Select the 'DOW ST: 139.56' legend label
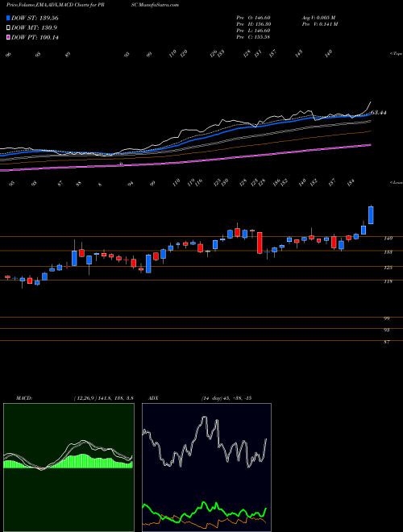The width and height of the screenshot is (403, 532). tap(35, 18)
